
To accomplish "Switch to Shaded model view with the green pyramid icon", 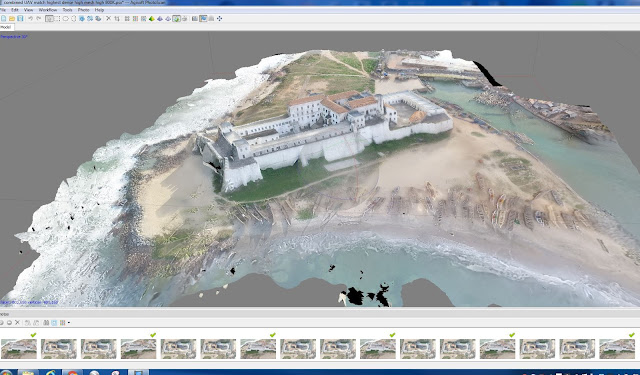I will (151, 19).
